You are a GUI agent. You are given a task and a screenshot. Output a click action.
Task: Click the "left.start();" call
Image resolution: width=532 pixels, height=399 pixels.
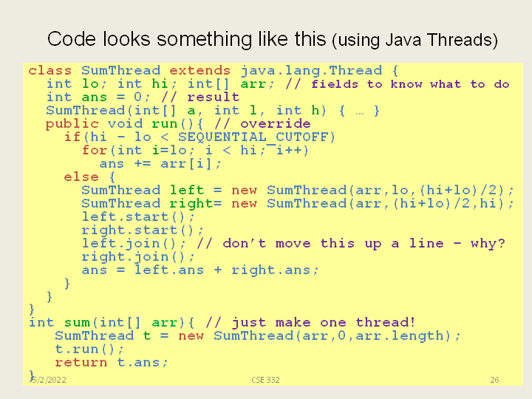pyautogui.click(x=138, y=217)
